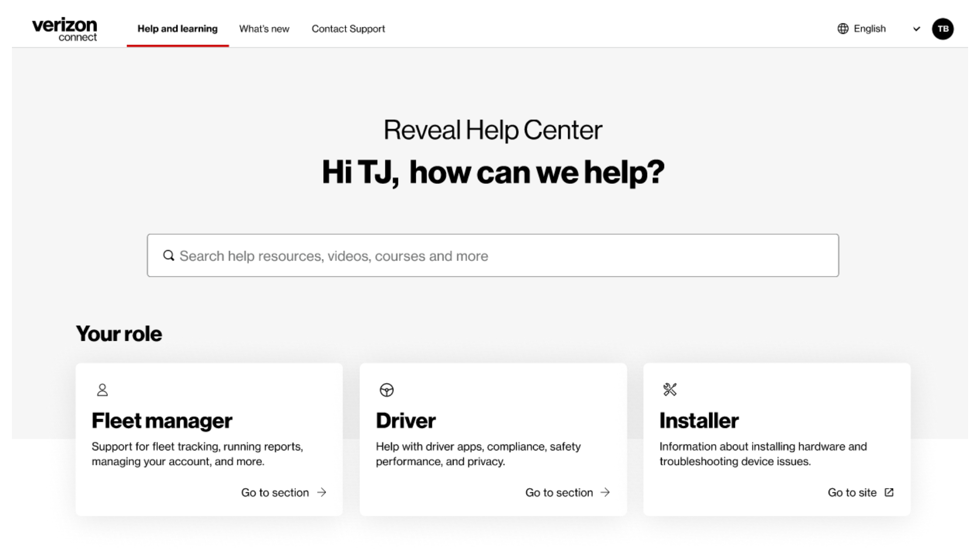Click the Installer card description text
The image size is (980, 554).
[x=763, y=454]
